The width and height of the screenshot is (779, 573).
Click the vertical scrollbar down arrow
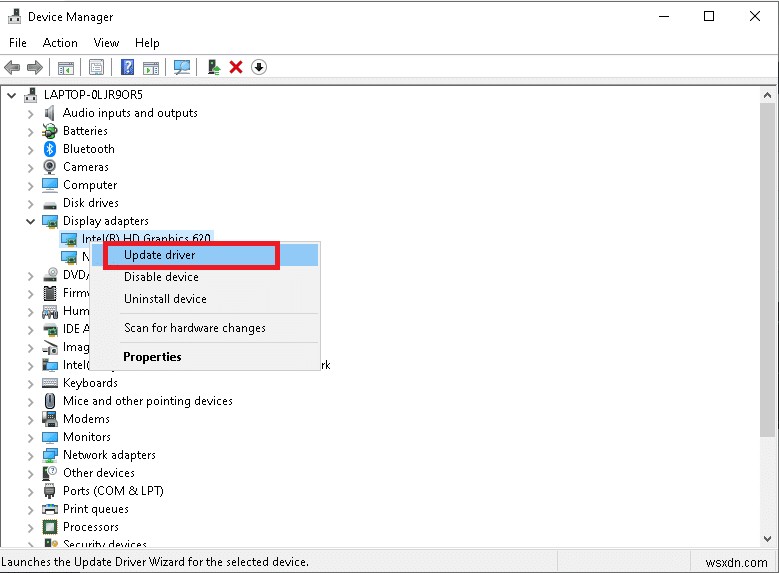(x=768, y=539)
